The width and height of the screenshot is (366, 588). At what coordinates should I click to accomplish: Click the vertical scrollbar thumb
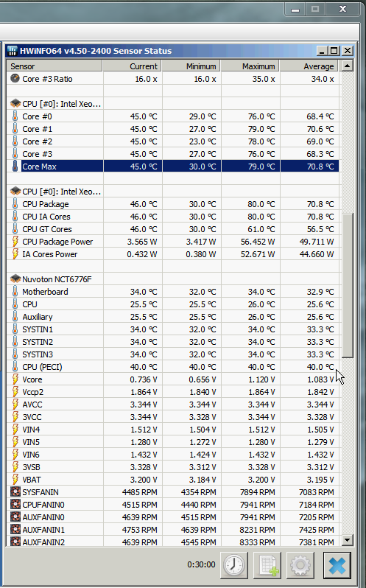point(348,286)
